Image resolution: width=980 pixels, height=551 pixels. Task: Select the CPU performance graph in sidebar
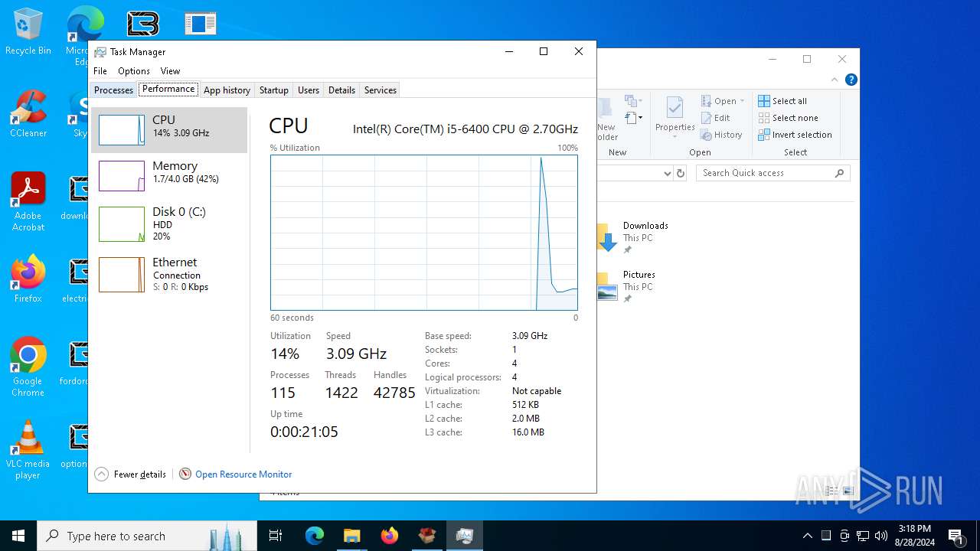[x=169, y=130]
